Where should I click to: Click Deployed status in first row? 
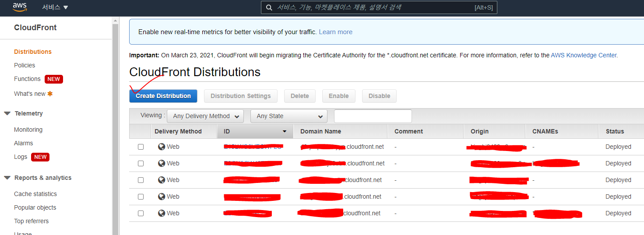point(618,147)
